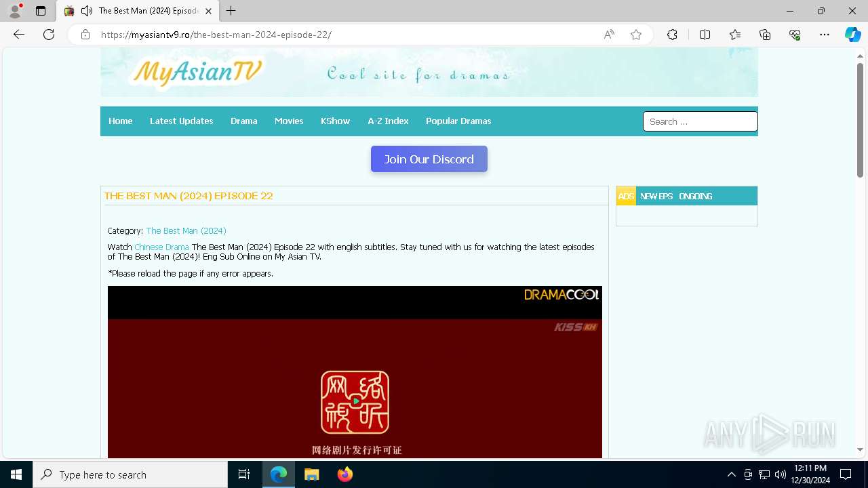Open Drama menu item
Screen dimensions: 868x488
(243, 121)
